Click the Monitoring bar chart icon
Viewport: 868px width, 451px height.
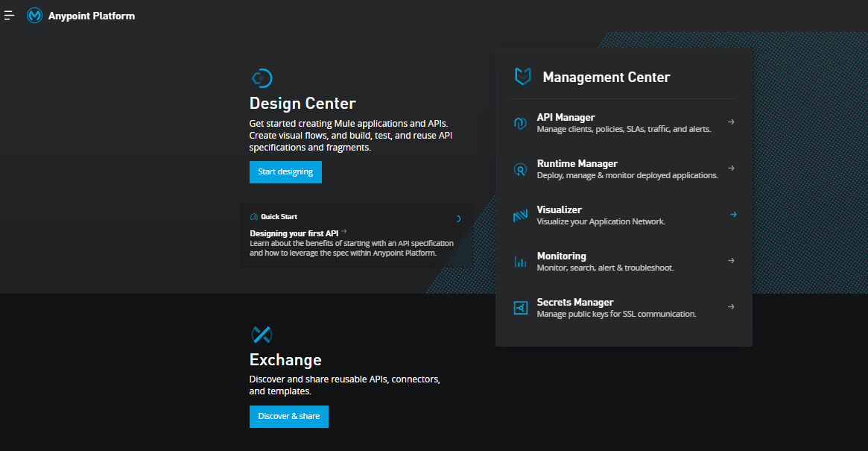[521, 262]
